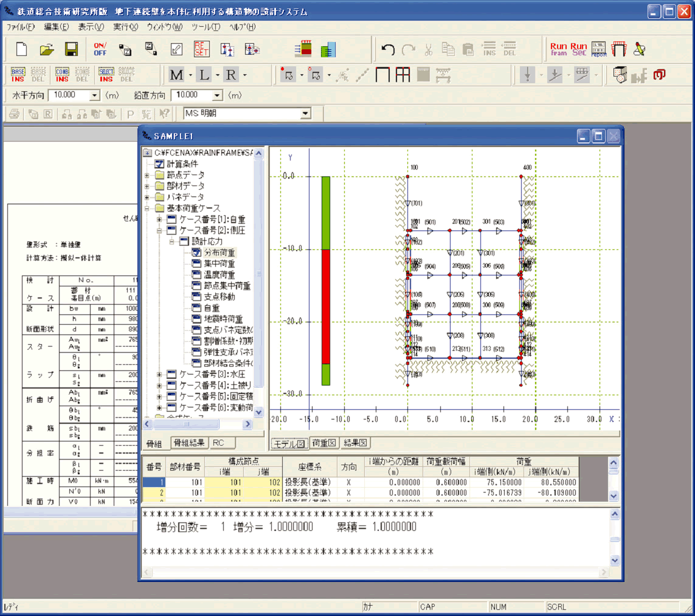The image size is (695, 616).
Task: Open the 表示(V) menu
Action: point(91,27)
